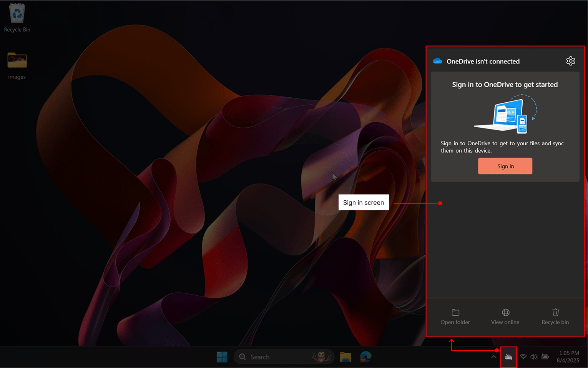Screen dimensions: 588x368
Task: Click the laptop sync illustration
Action: (x=505, y=115)
